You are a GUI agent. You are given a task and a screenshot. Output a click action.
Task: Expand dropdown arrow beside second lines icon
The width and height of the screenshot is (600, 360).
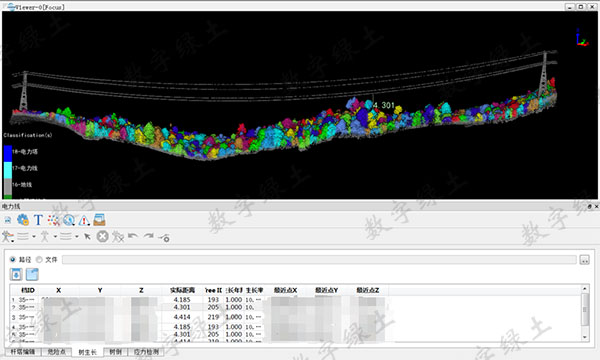77,237
